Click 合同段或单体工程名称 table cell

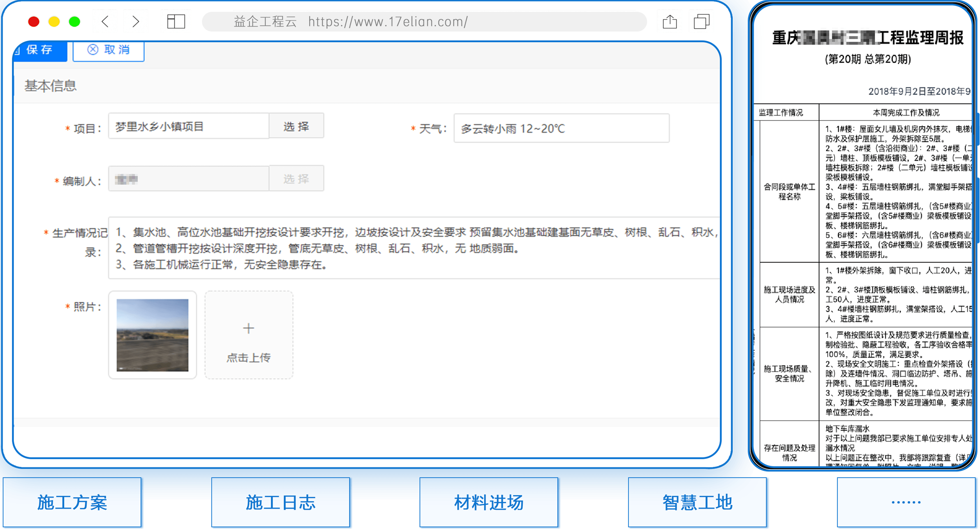789,192
